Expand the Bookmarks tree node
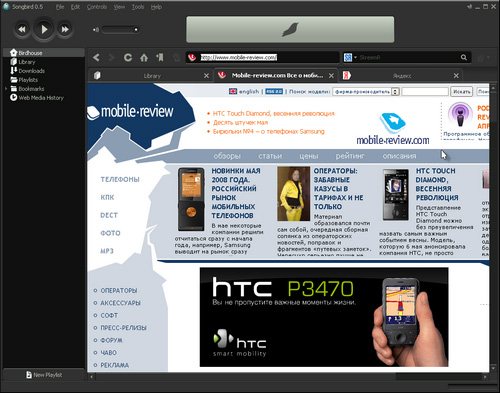Image resolution: width=500 pixels, height=393 pixels. pos(6,89)
